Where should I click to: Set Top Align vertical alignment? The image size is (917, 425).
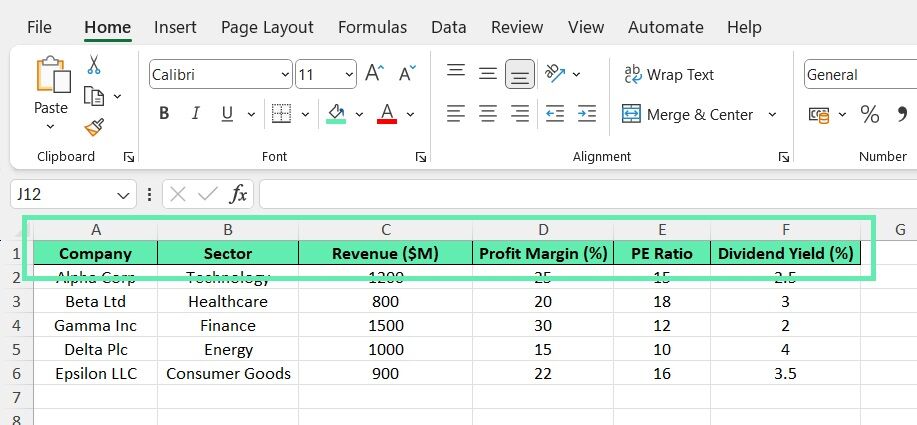pos(456,72)
